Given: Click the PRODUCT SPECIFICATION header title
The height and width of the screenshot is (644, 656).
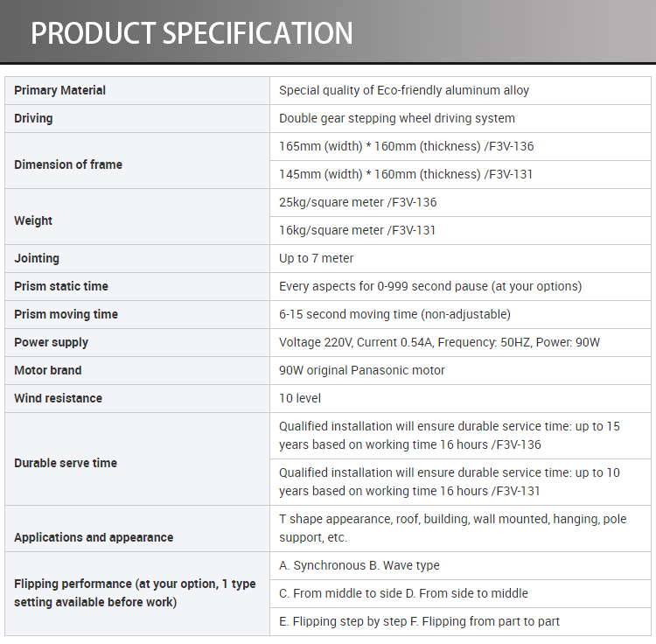Looking at the screenshot, I should 192,33.
